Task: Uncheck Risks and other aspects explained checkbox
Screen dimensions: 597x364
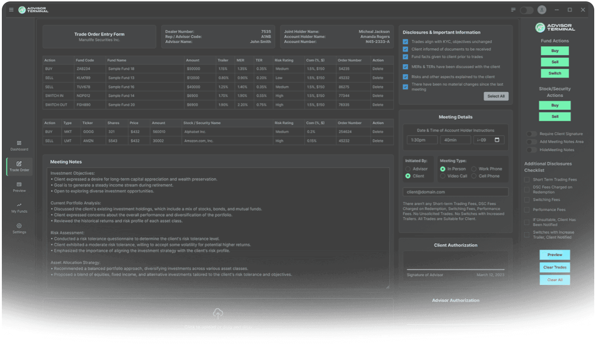Action: pyautogui.click(x=405, y=77)
